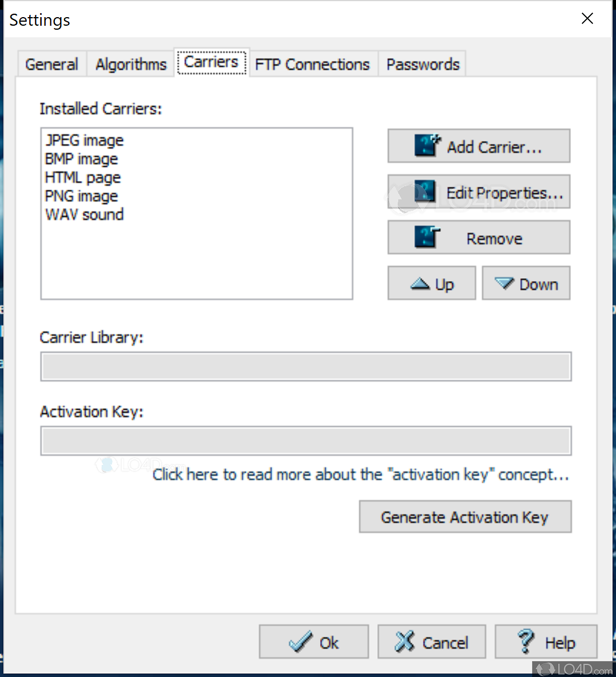This screenshot has height=677, width=616.
Task: Focus the Activation Key text field
Action: pyautogui.click(x=306, y=440)
